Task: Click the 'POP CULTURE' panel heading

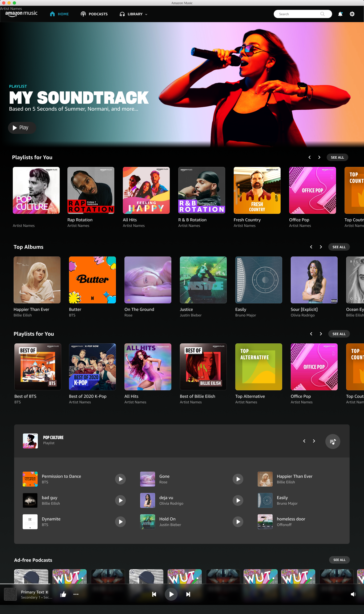Action: (x=53, y=438)
